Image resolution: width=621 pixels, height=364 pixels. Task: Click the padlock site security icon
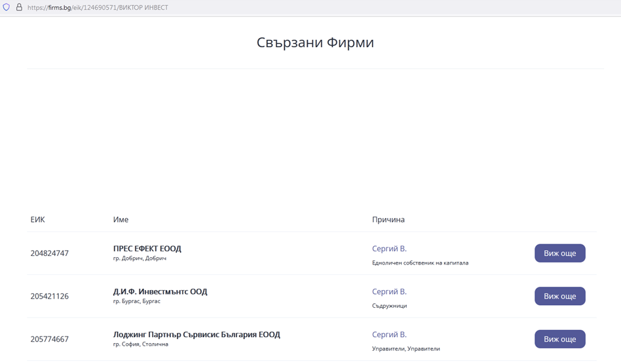(x=19, y=7)
